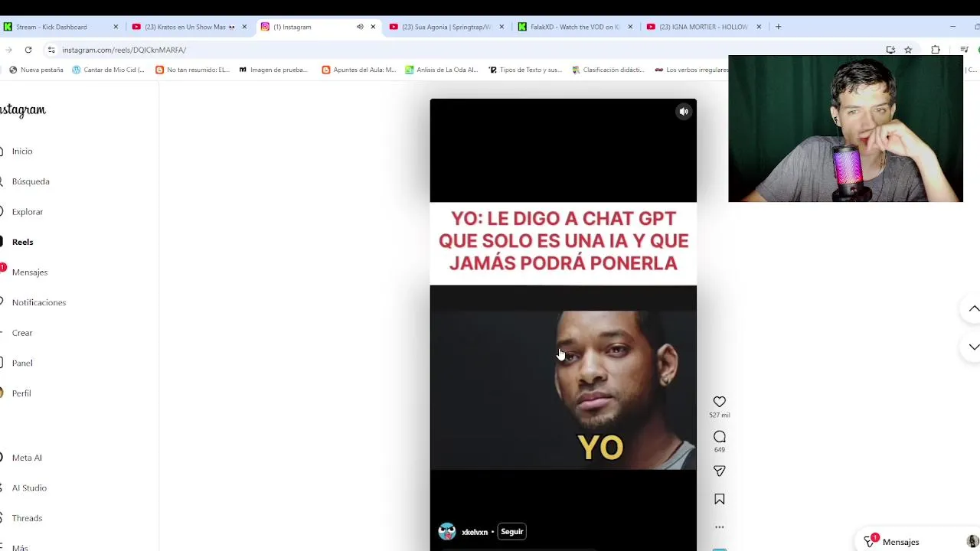Follow xkelvxn with the Seguir button
980x551 pixels.
[x=512, y=532]
